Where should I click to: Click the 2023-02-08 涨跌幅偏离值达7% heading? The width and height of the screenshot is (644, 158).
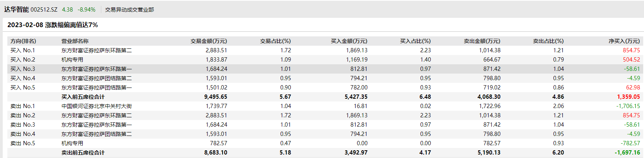click(53, 25)
